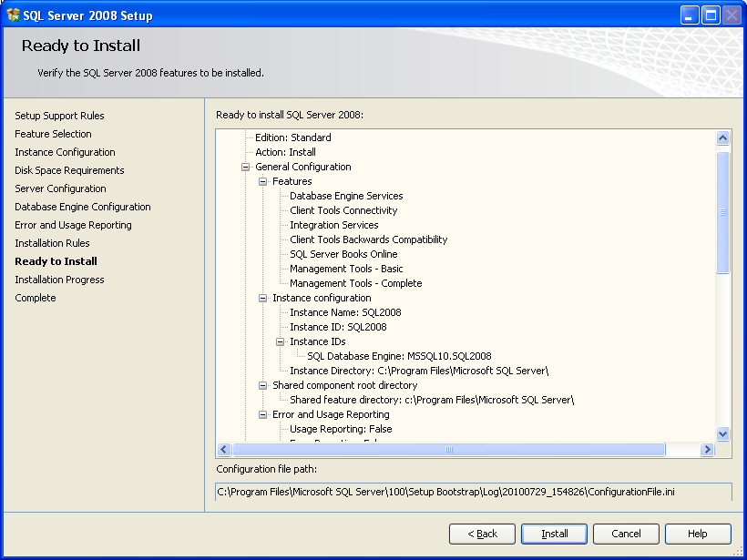Click the horizontal scrollbar left arrow
The width and height of the screenshot is (747, 560).
click(224, 449)
